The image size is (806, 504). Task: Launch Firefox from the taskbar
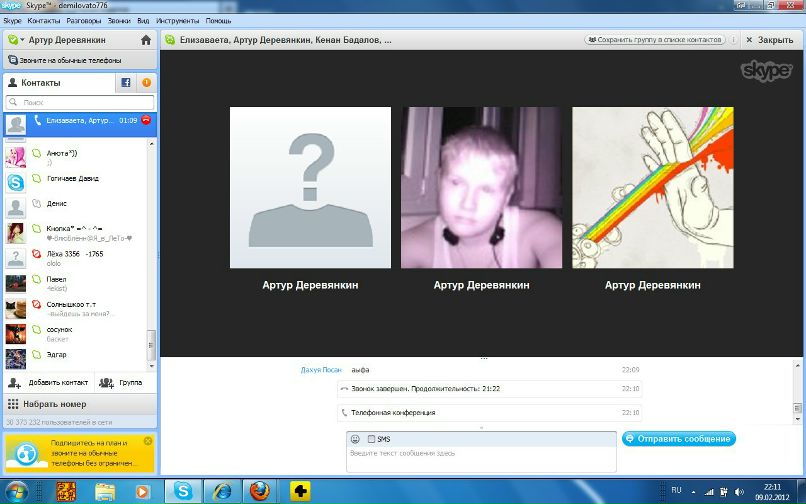(260, 490)
